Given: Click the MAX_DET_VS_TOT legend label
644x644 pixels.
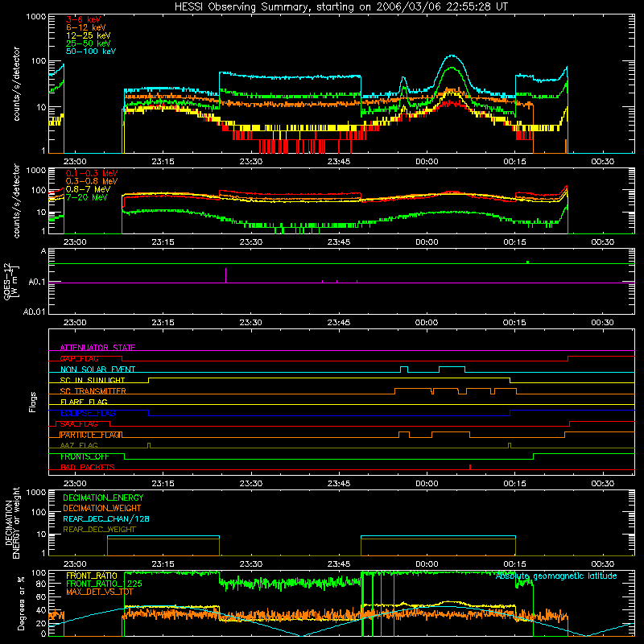Looking at the screenshot, I should pos(99,592).
